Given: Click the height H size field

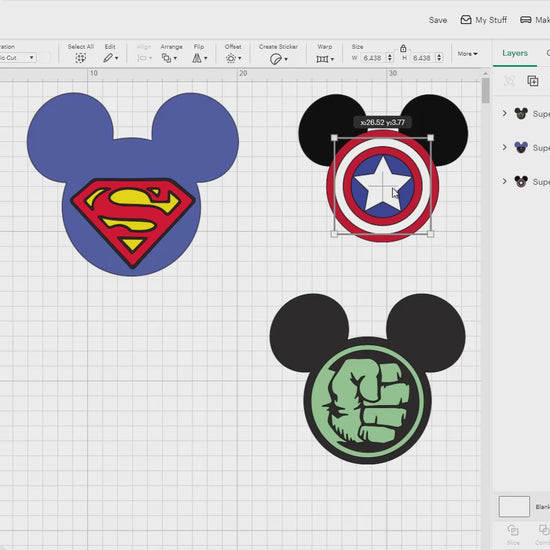Looking at the screenshot, I should (422, 58).
